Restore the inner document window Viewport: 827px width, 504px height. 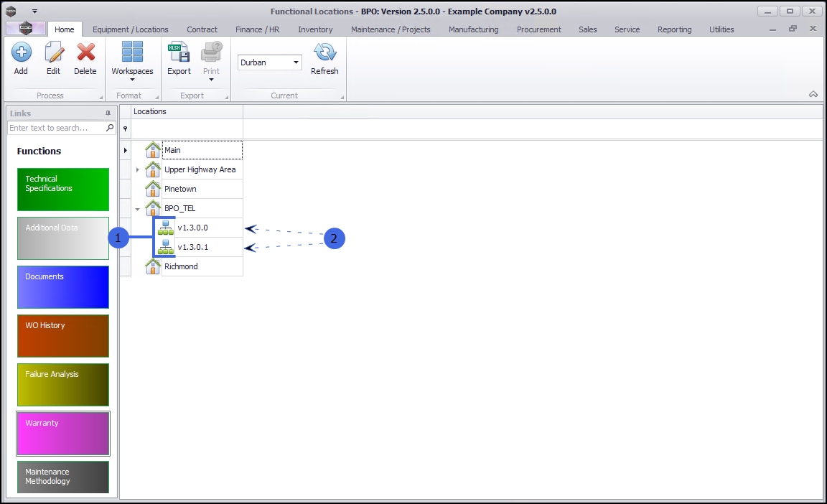tap(793, 29)
